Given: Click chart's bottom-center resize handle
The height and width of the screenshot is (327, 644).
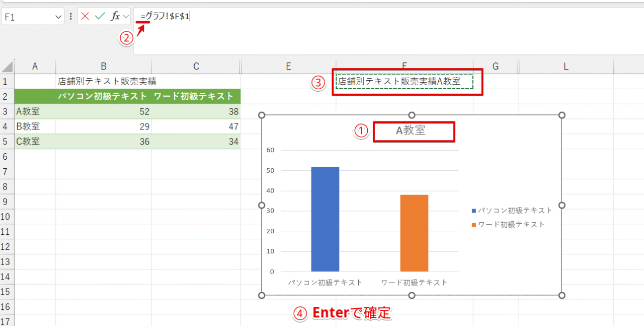Looking at the screenshot, I should pyautogui.click(x=412, y=295).
